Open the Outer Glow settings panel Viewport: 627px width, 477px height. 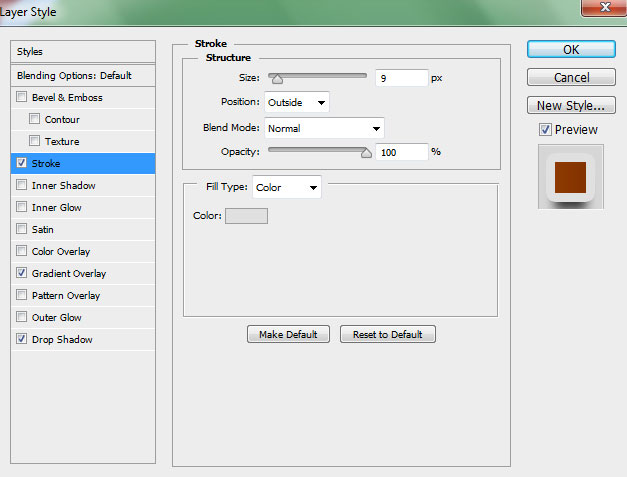tap(57, 317)
